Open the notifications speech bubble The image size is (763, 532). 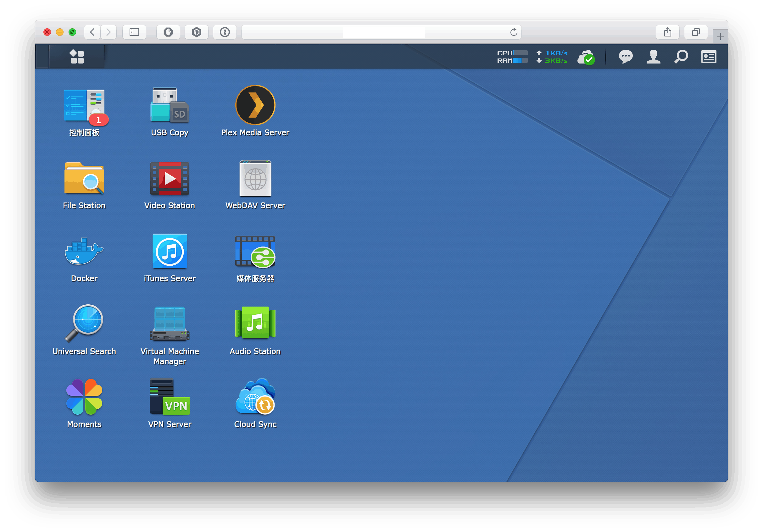click(626, 57)
